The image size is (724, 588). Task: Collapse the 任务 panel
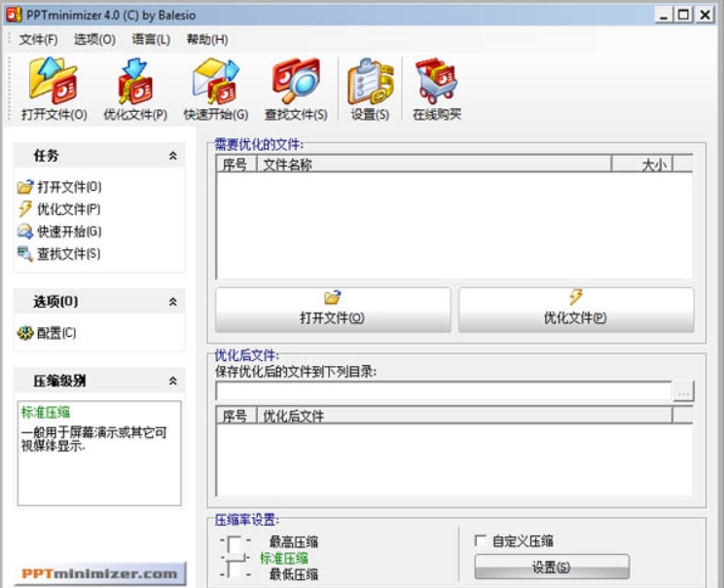[x=173, y=156]
